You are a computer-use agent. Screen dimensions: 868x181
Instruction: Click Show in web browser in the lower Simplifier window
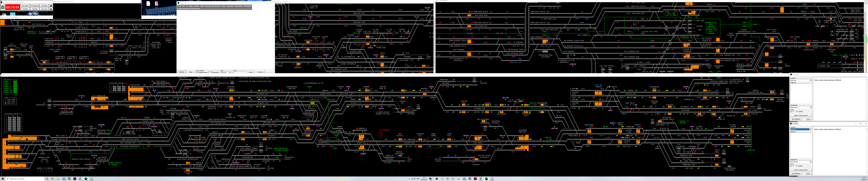[801, 170]
